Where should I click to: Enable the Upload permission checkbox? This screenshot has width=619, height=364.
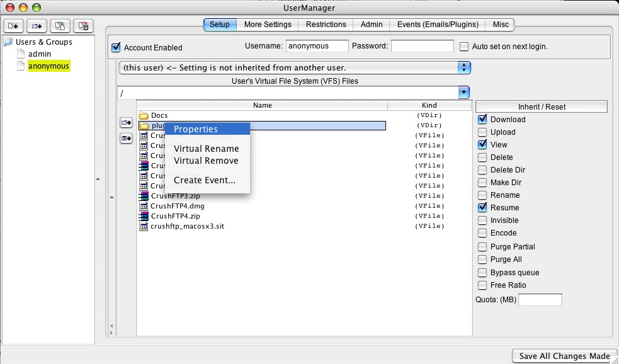tap(482, 132)
